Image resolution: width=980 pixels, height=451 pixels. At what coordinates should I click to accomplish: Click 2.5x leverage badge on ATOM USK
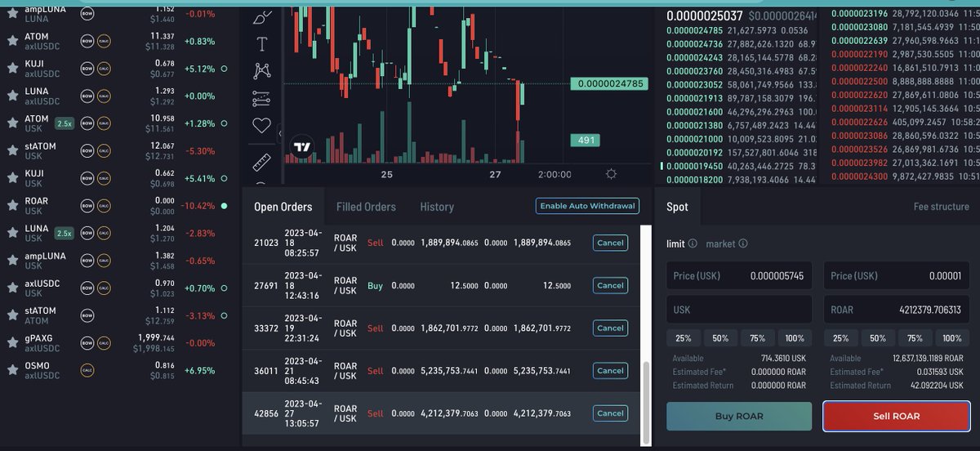[64, 124]
